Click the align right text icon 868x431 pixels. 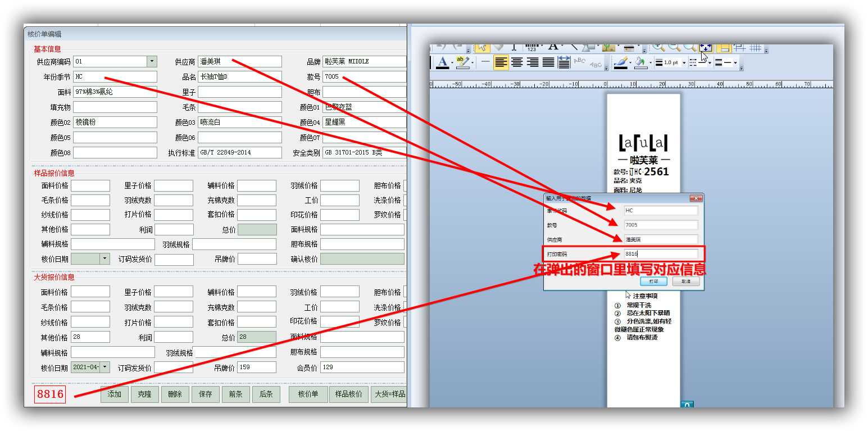(533, 62)
